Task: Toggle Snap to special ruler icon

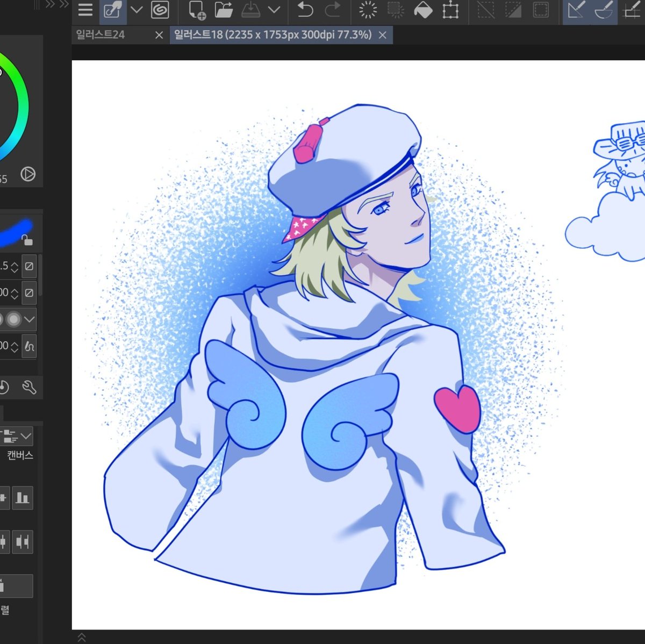Action: coord(603,10)
